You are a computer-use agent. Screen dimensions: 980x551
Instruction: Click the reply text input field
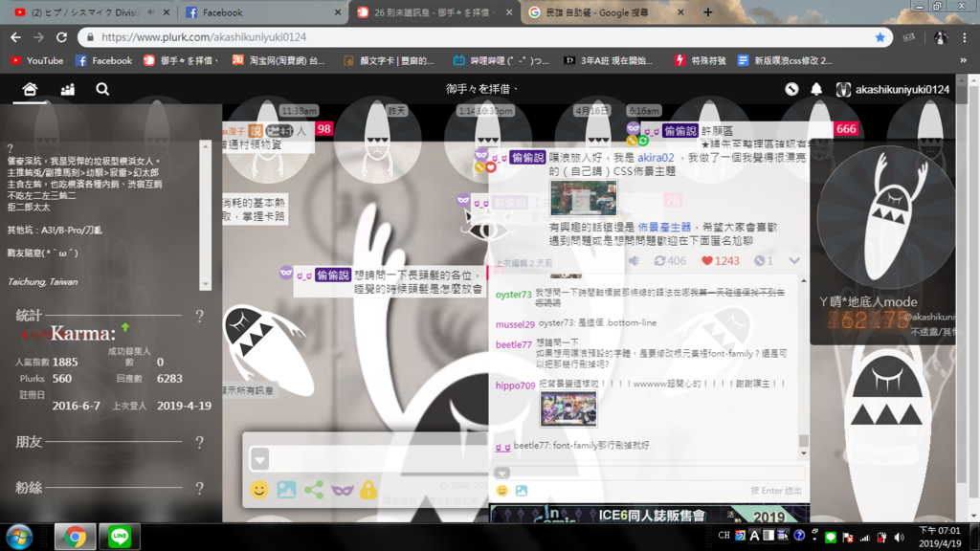(x=657, y=473)
